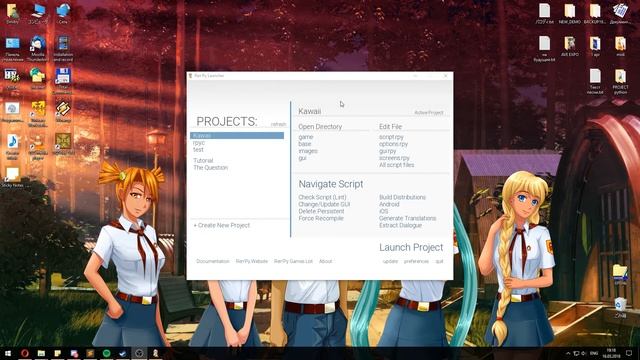The width and height of the screenshot is (640, 360).
Task: Open Ren'Py Website link
Action: click(252, 261)
